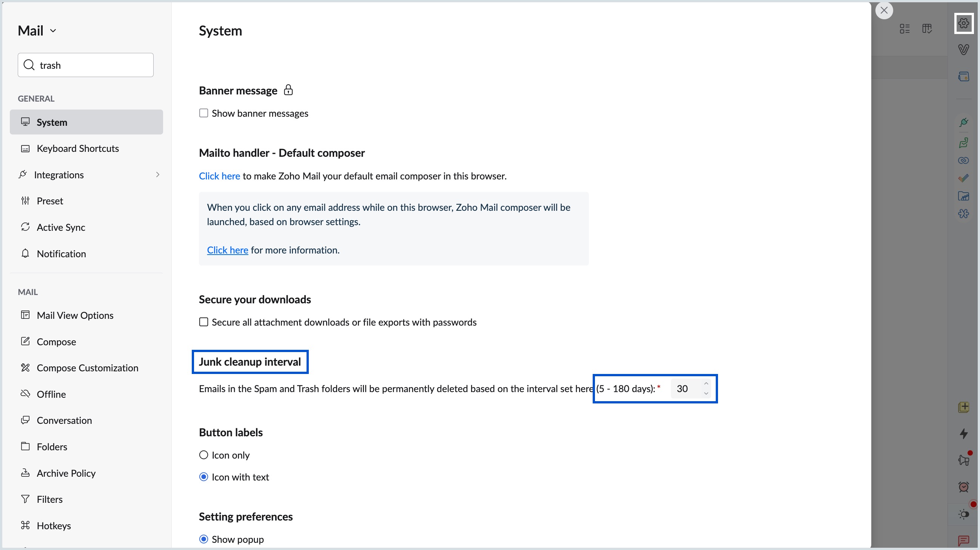Image resolution: width=980 pixels, height=550 pixels.
Task: Select the Icon only radio button
Action: 204,455
